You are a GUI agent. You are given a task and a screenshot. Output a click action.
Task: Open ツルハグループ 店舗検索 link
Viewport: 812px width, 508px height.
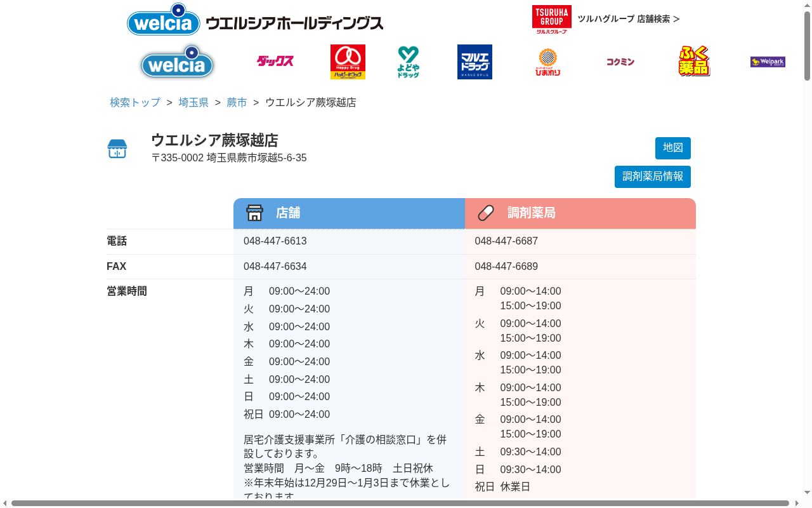[628, 19]
